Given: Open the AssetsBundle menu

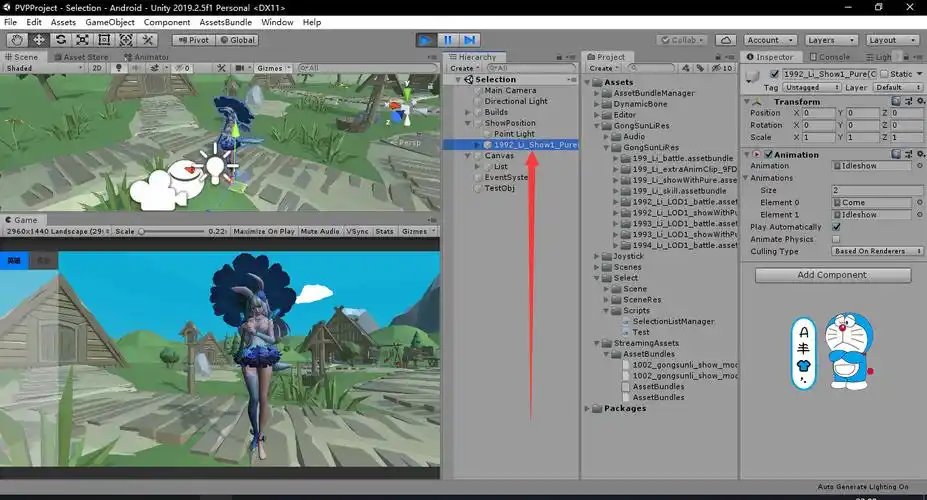Looking at the screenshot, I should [225, 22].
